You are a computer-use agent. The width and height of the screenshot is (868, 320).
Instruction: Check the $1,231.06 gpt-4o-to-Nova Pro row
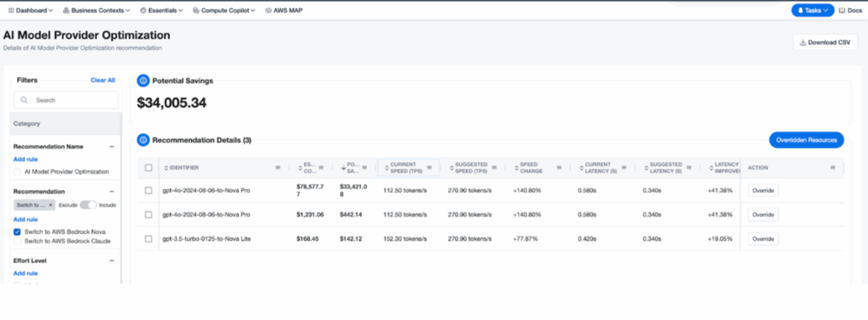pyautogui.click(x=148, y=215)
